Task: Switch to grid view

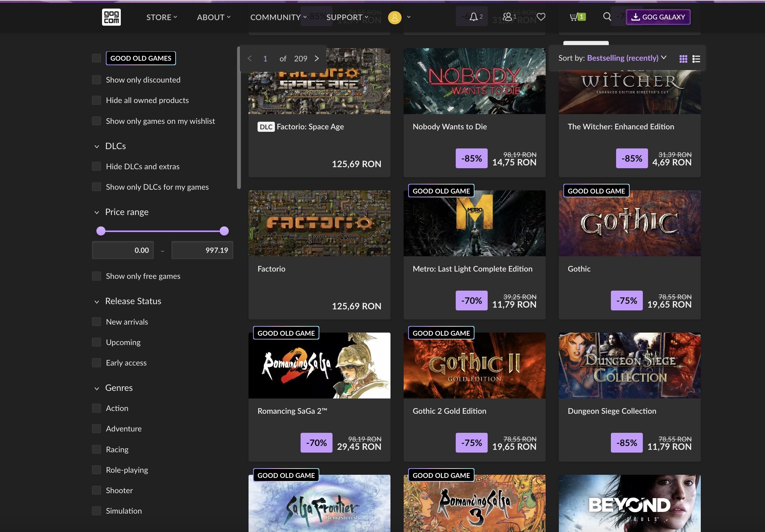Action: click(683, 59)
